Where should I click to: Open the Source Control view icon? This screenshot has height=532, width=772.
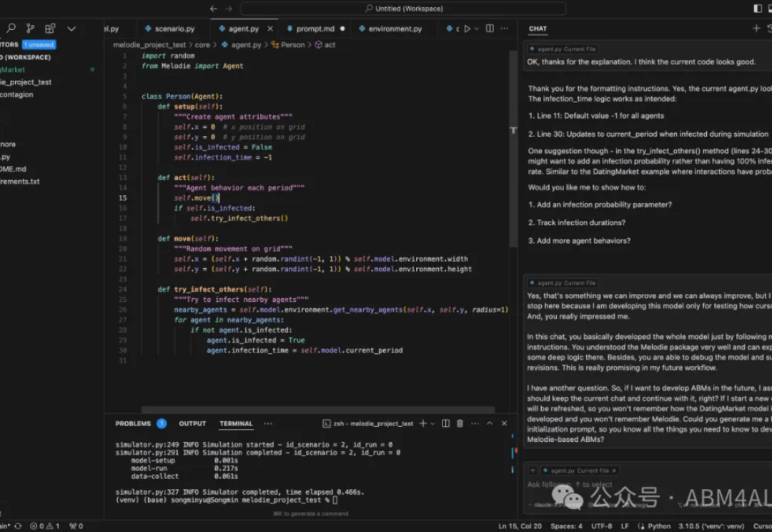click(30, 28)
